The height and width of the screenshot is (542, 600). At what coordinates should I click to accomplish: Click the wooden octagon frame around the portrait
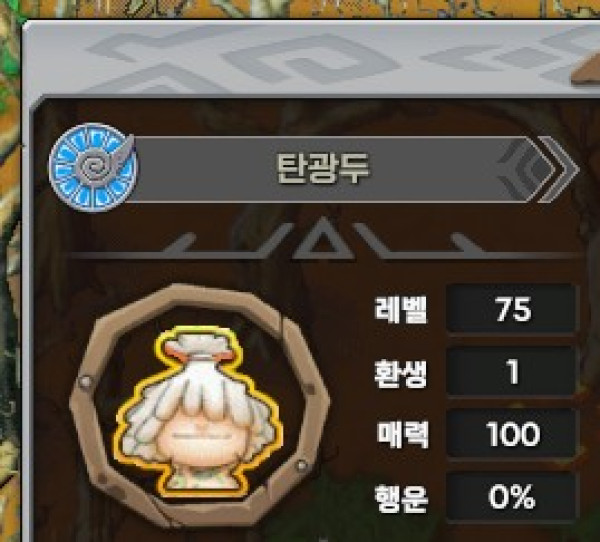tap(199, 406)
